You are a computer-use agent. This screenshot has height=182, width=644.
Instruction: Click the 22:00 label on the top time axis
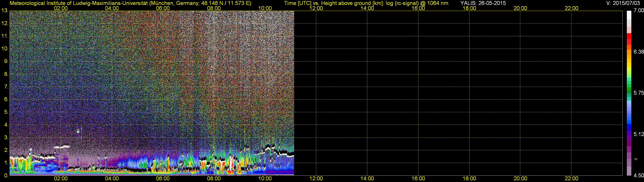pos(571,8)
